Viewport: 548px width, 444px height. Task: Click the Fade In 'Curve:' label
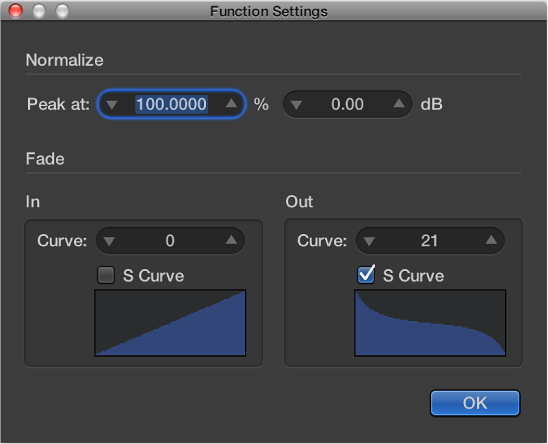(62, 241)
